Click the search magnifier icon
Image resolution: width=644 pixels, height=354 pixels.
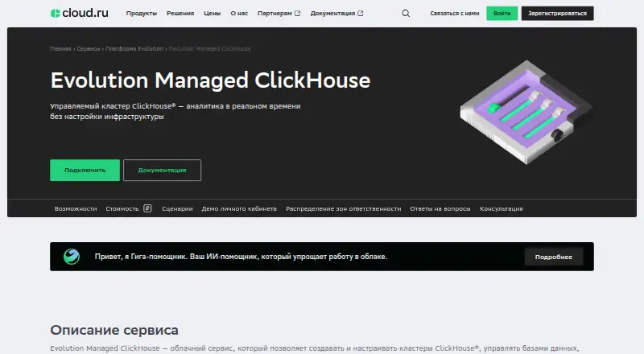406,13
